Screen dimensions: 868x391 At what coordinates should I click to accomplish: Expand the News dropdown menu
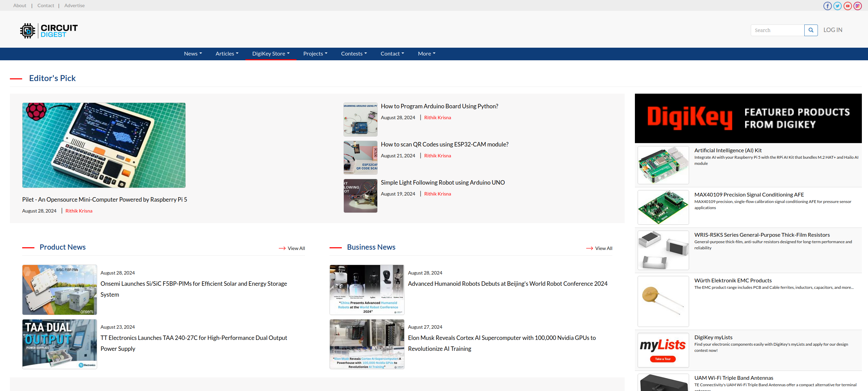(192, 54)
